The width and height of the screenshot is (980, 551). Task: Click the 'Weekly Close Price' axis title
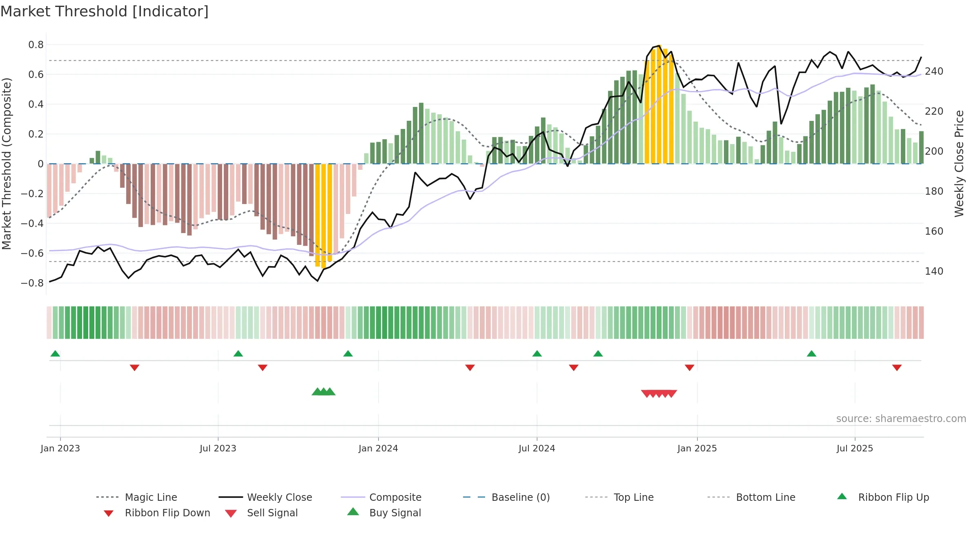click(x=959, y=163)
